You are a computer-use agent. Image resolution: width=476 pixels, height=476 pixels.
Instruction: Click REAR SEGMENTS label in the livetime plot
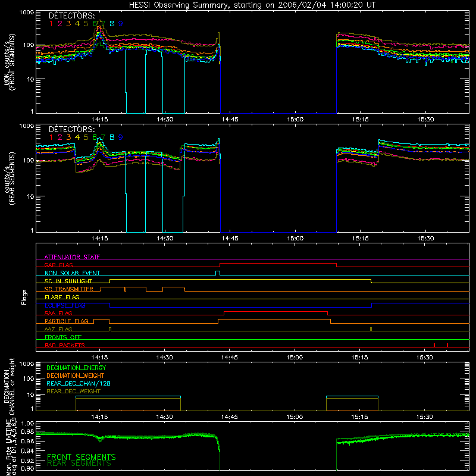point(79,464)
